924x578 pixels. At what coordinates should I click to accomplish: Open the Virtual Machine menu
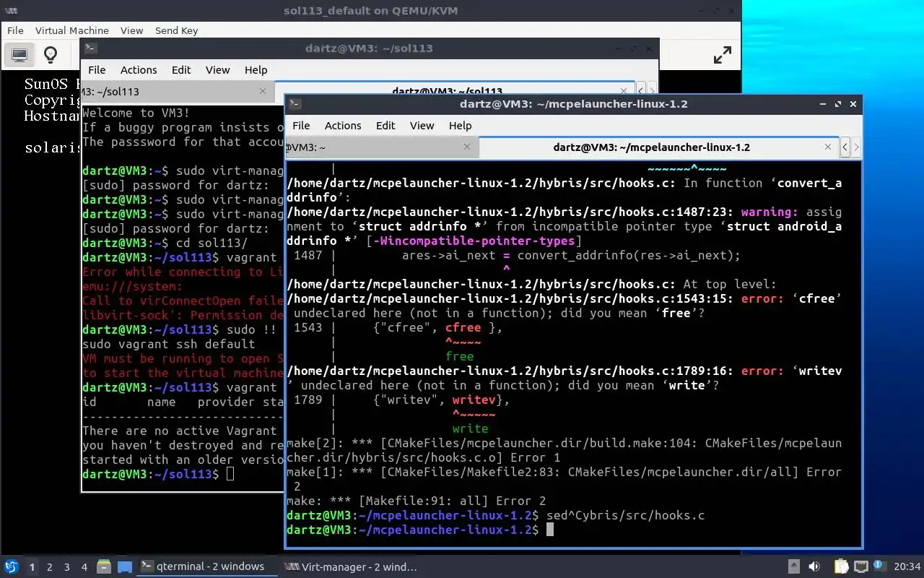[x=72, y=30]
